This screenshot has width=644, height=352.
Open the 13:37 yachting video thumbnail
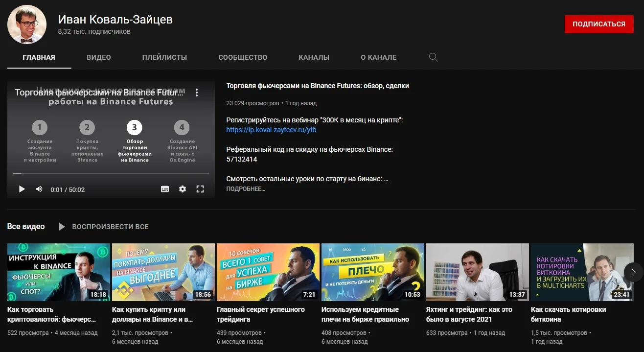point(478,272)
